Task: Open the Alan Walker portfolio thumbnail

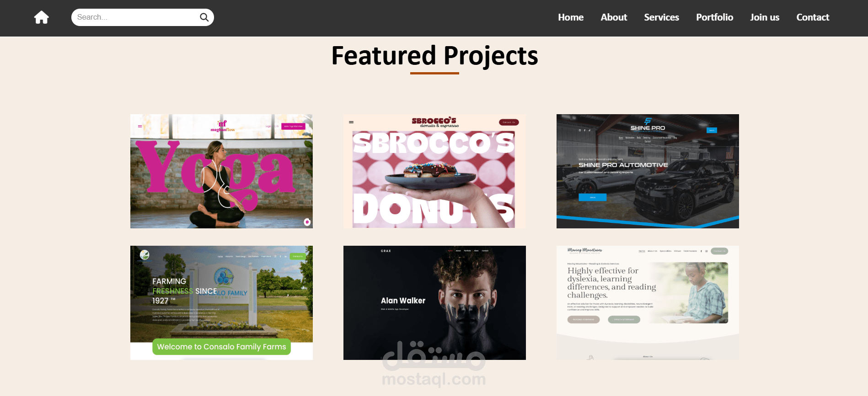Action: (434, 303)
